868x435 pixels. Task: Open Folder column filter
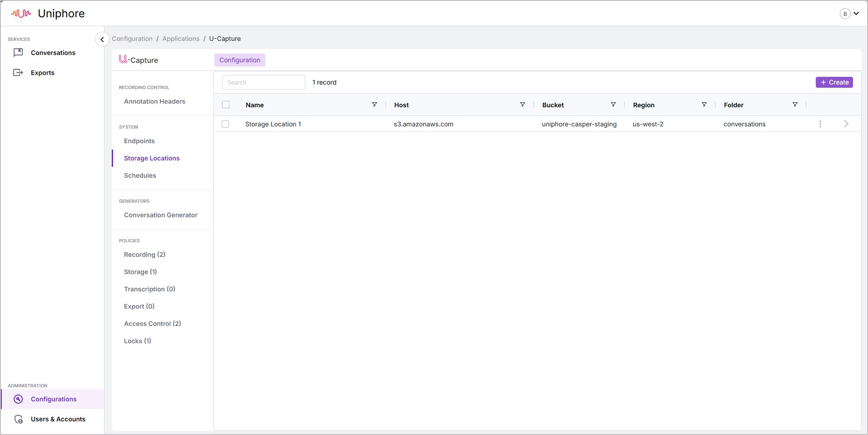[x=795, y=105]
